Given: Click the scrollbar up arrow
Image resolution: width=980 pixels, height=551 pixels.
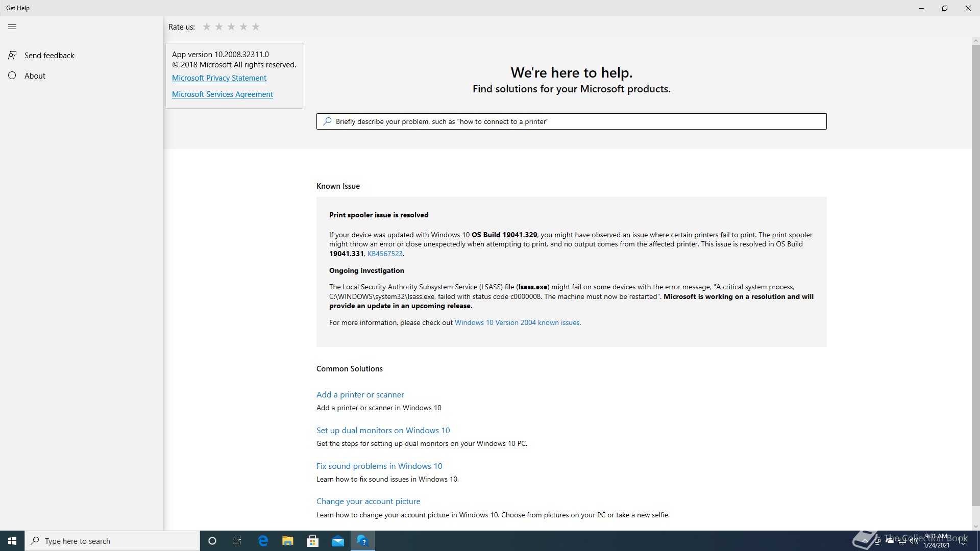Looking at the screenshot, I should (x=975, y=40).
